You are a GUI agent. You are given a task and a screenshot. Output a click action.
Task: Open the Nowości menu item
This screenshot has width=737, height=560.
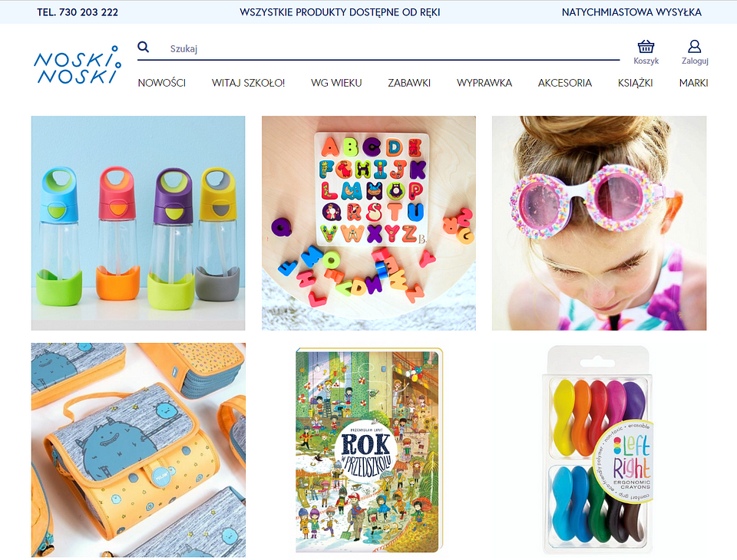pyautogui.click(x=162, y=83)
